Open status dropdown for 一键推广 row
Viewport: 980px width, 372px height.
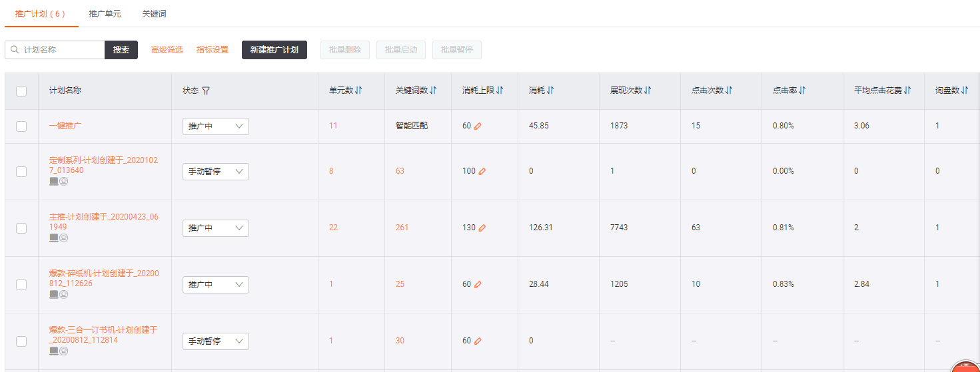pyautogui.click(x=215, y=126)
